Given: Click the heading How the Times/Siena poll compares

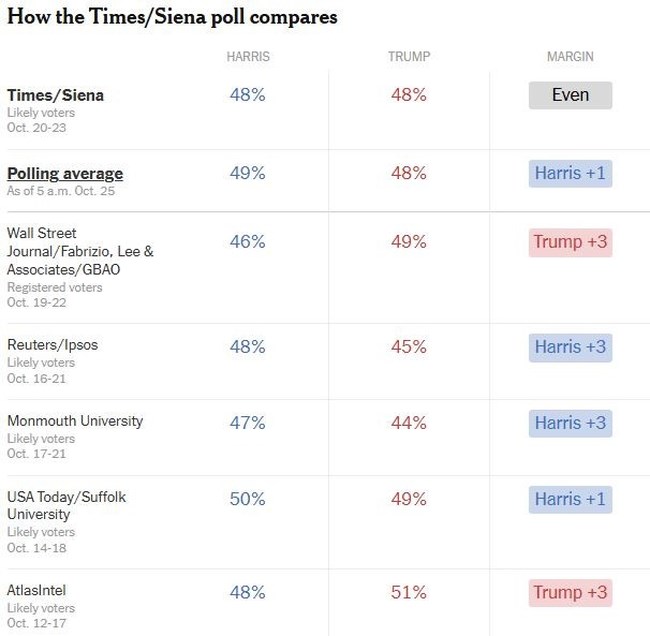Looking at the screenshot, I should pos(172,18).
